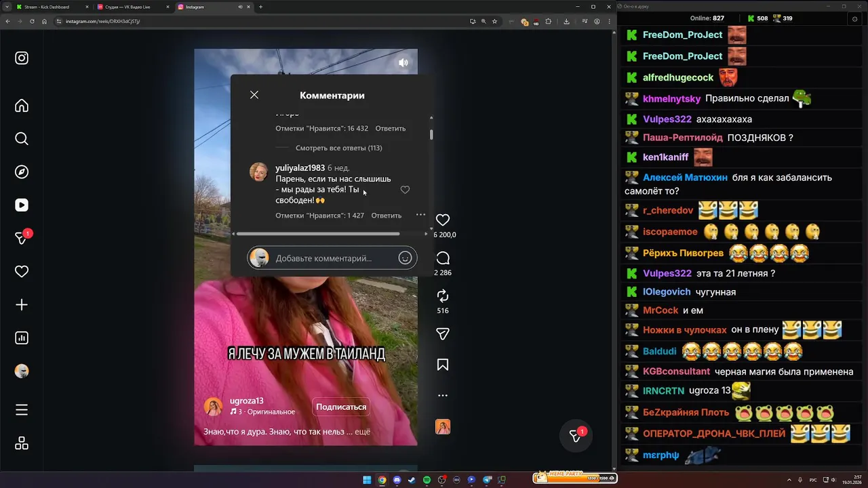
Task: Open yuliyalaz1983 username link
Action: pyautogui.click(x=300, y=167)
